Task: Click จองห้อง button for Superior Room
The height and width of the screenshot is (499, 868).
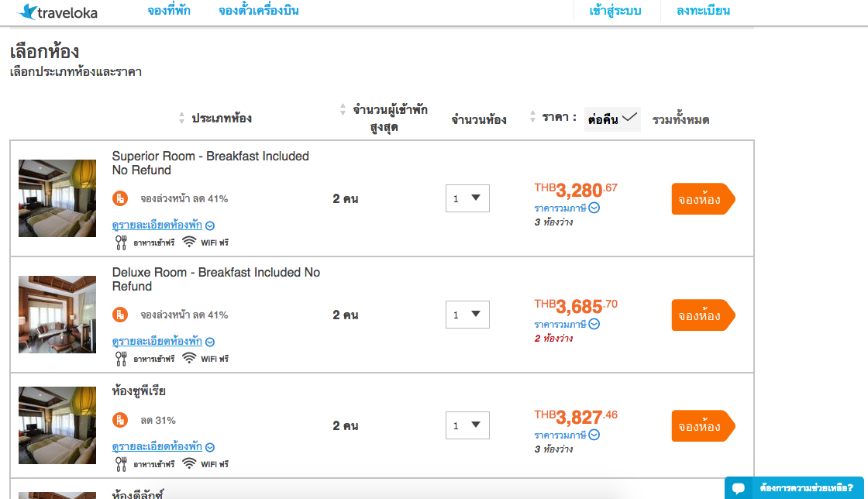Action: click(703, 198)
